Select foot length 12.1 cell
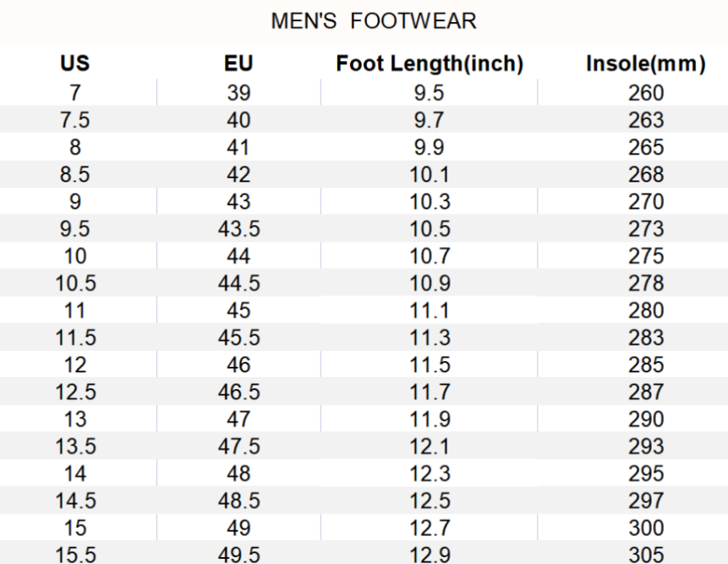728x564 pixels. pyautogui.click(x=430, y=446)
